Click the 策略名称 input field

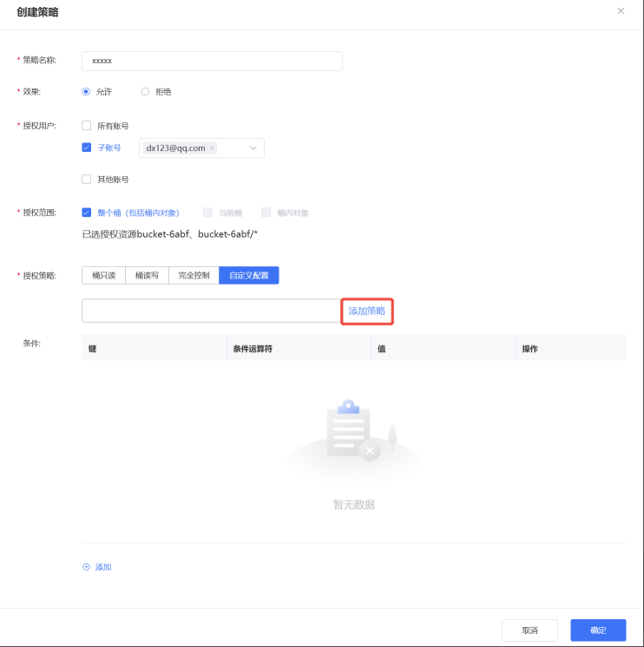[x=212, y=61]
